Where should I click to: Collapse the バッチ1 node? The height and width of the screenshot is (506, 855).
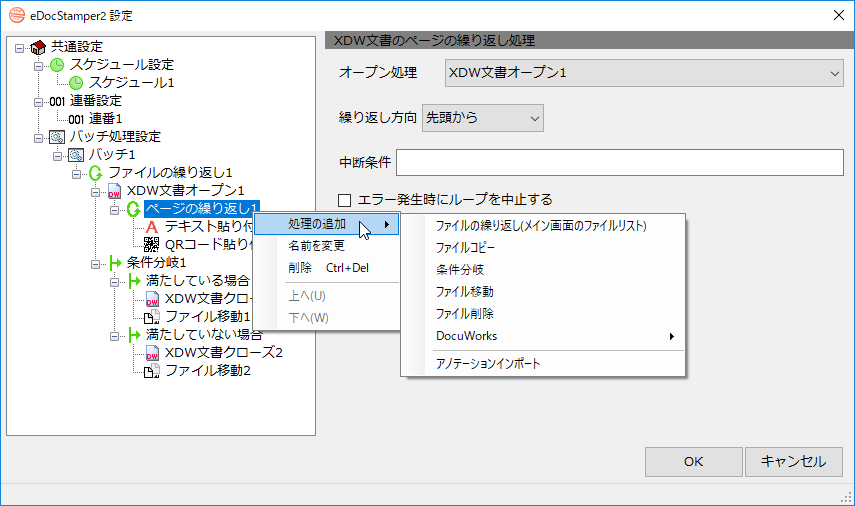[x=57, y=156]
